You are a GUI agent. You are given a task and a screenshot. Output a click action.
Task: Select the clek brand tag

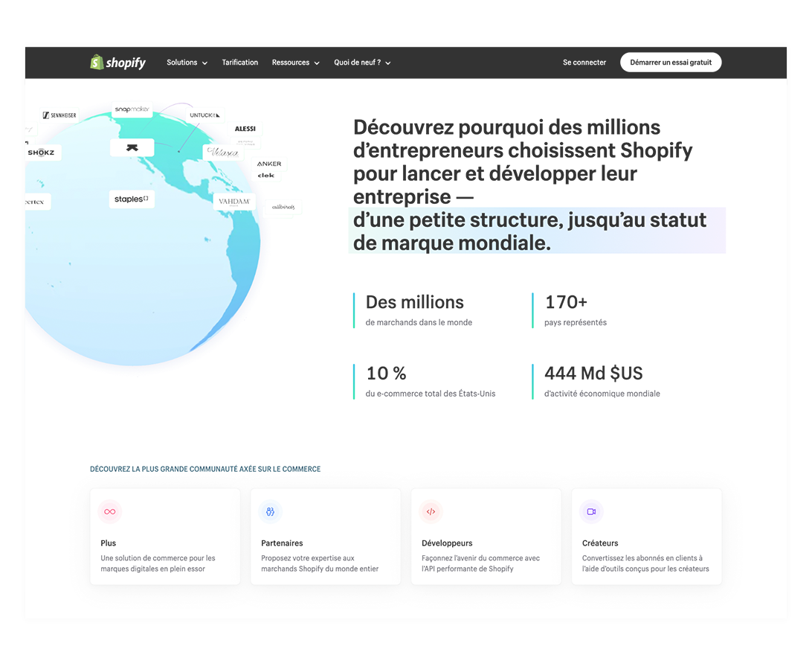266,175
